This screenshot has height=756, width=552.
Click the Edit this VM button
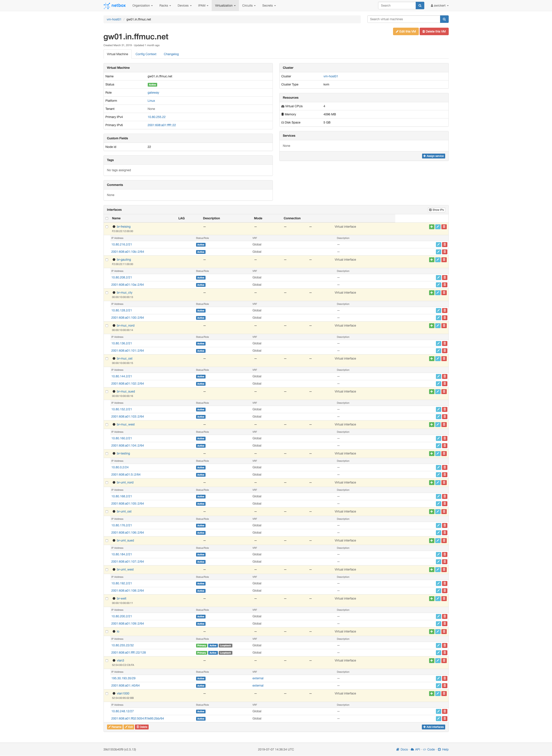[406, 32]
